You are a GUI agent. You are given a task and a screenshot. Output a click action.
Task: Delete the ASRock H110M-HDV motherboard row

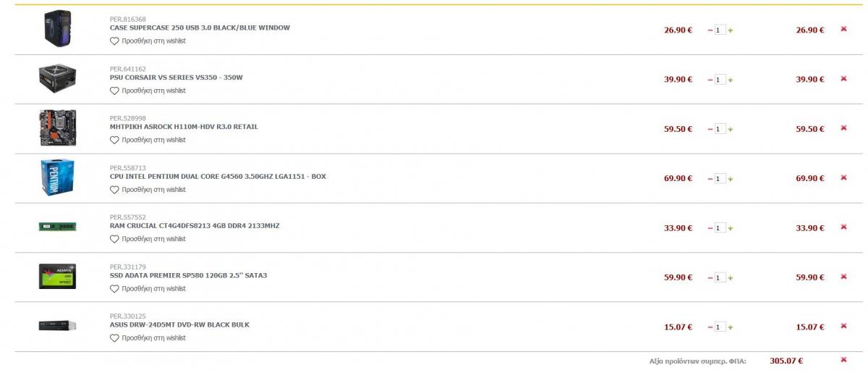(x=843, y=127)
